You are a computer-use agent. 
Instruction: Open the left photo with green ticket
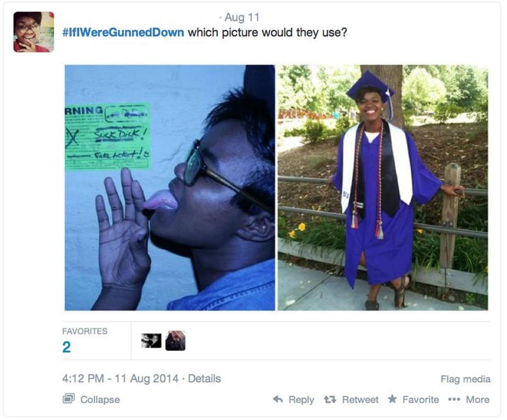(170, 187)
